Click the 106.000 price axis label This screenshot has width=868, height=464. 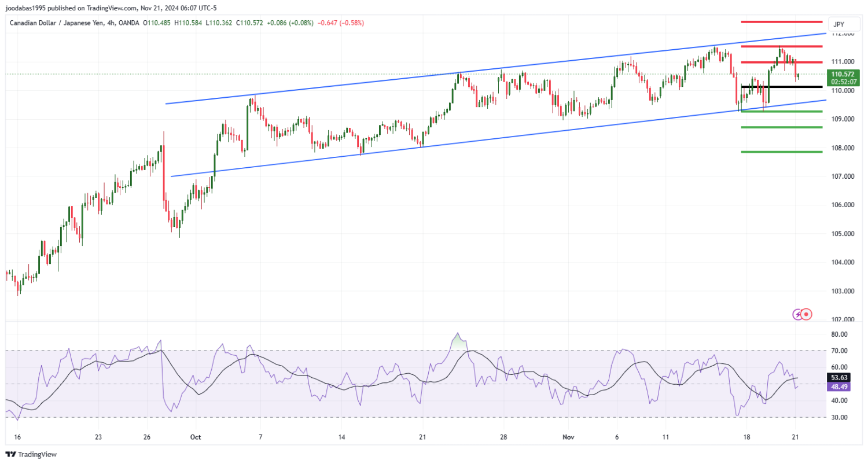tap(843, 205)
